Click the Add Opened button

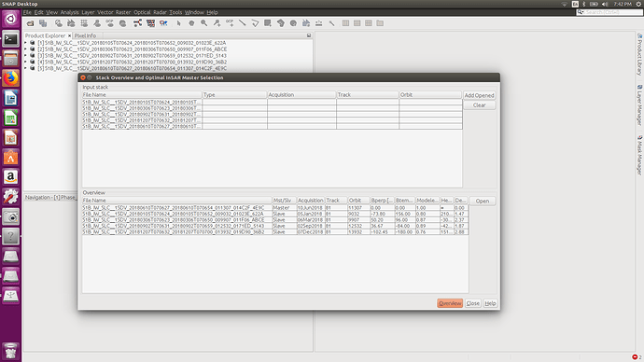(480, 95)
